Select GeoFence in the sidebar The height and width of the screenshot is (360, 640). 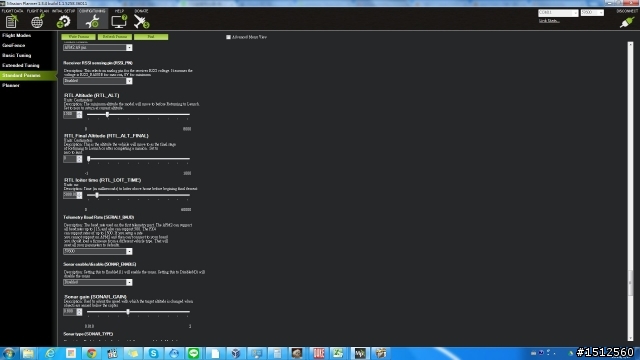tap(14, 45)
